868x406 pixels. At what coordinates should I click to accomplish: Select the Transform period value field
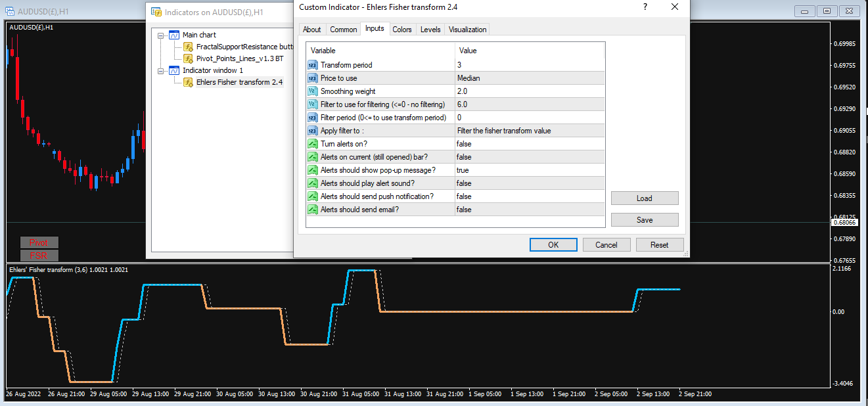(530, 65)
